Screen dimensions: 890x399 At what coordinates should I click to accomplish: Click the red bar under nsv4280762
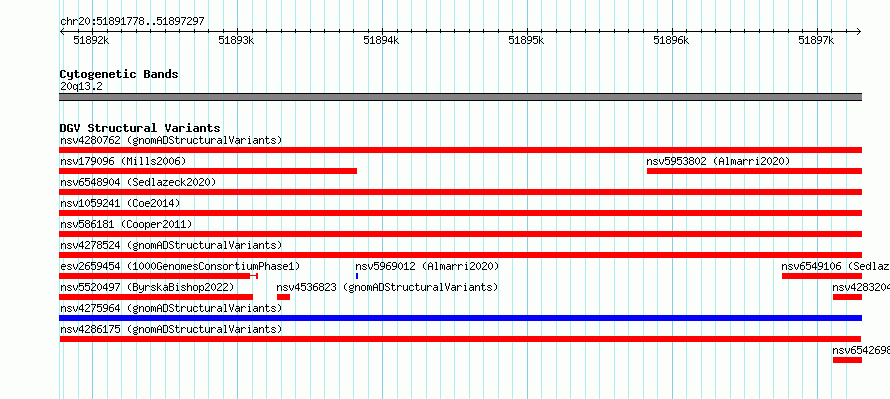(460, 150)
